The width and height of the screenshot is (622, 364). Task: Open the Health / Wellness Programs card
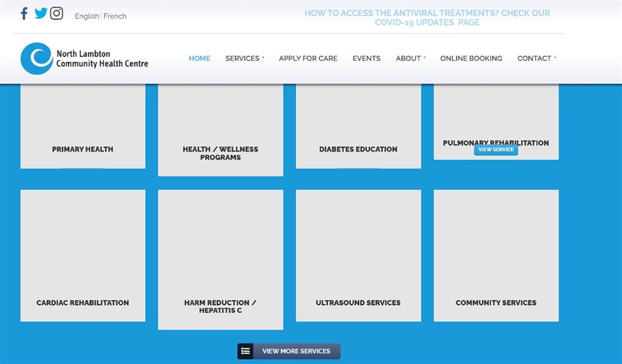coord(220,130)
